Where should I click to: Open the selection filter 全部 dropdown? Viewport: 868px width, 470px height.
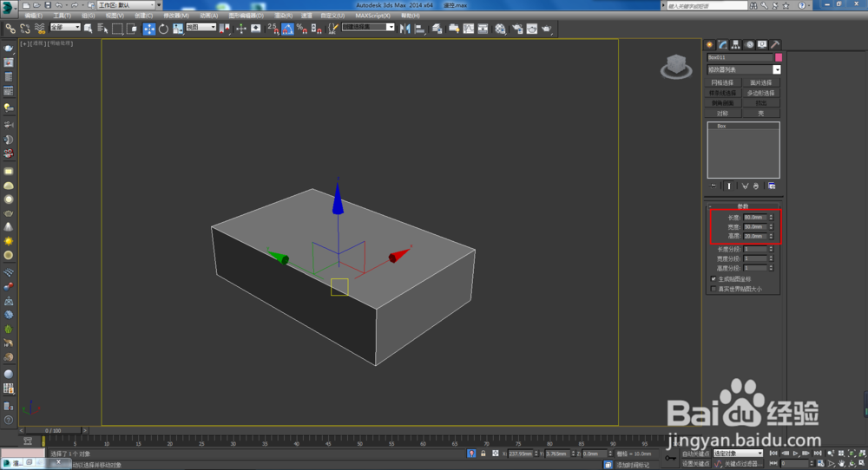click(x=65, y=27)
